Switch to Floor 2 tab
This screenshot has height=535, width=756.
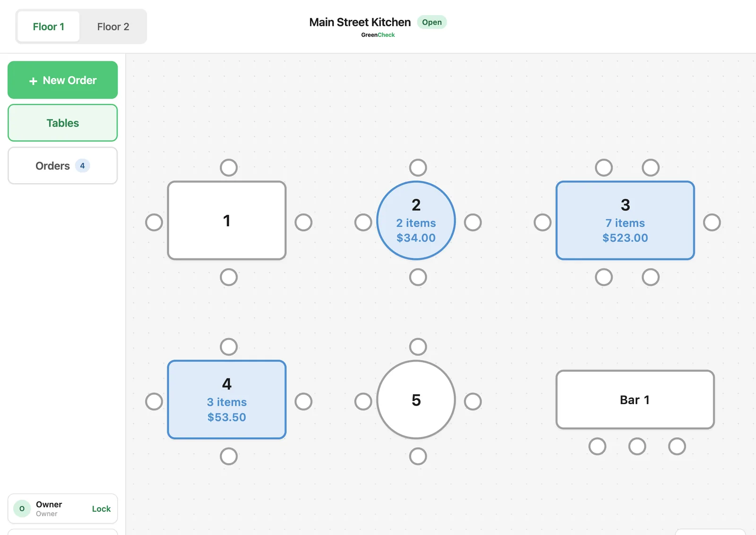coord(113,26)
